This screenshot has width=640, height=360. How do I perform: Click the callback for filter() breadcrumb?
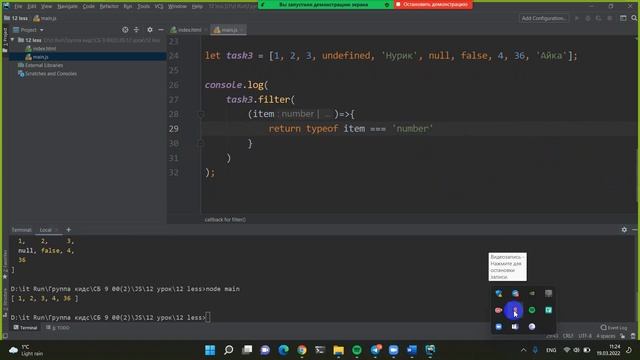click(x=225, y=220)
